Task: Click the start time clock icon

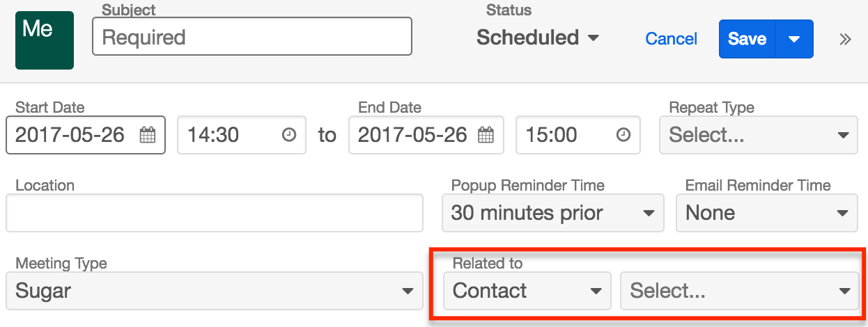Action: click(x=288, y=135)
